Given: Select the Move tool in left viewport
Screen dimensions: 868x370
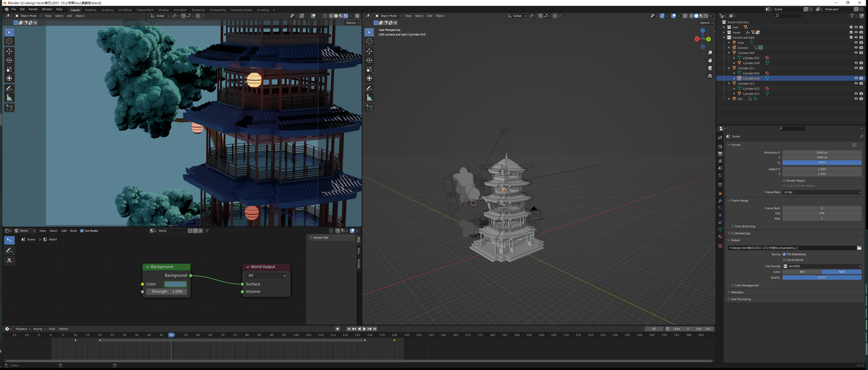Looking at the screenshot, I should pyautogui.click(x=9, y=51).
